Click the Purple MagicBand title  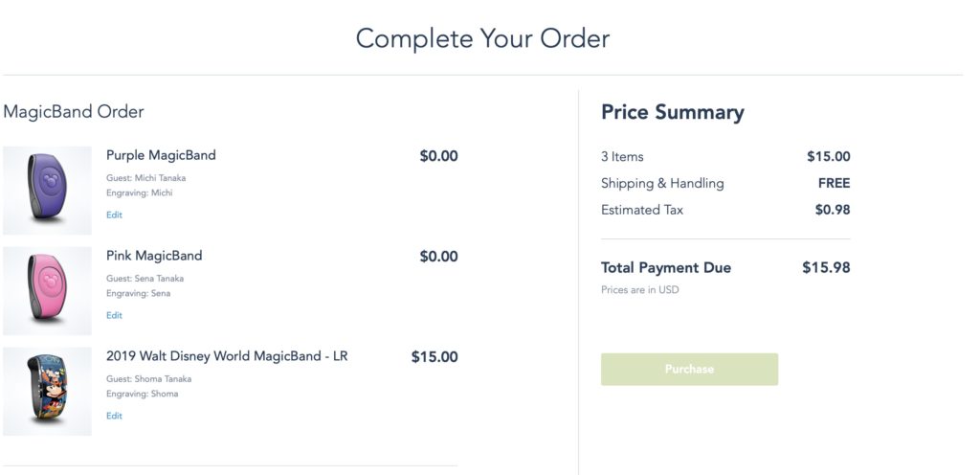click(x=161, y=155)
